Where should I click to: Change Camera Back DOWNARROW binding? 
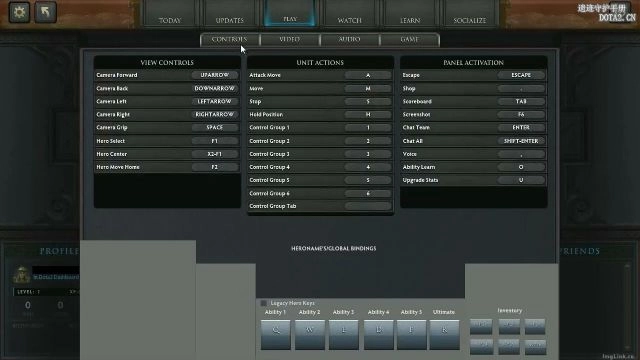click(x=215, y=88)
